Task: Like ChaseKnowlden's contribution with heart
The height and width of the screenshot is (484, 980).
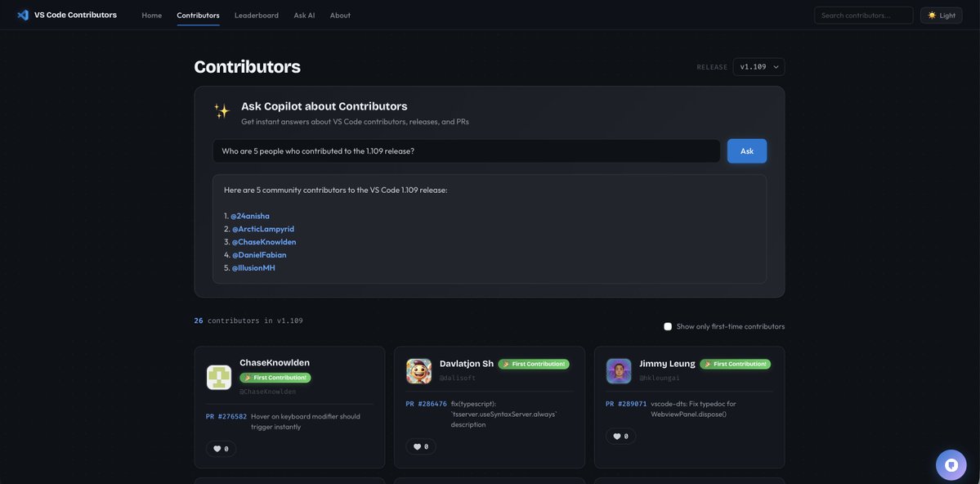Action: [x=221, y=449]
